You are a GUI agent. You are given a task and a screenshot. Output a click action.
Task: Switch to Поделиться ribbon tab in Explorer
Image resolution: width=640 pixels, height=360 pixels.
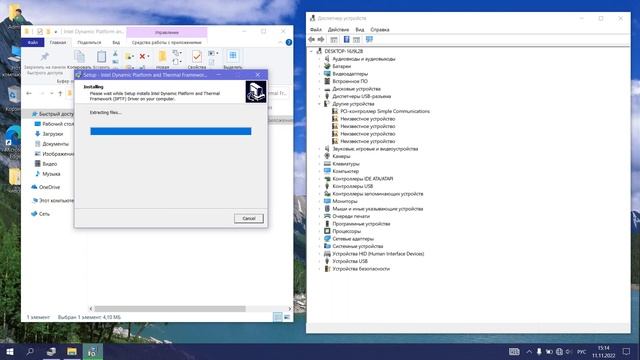point(89,42)
